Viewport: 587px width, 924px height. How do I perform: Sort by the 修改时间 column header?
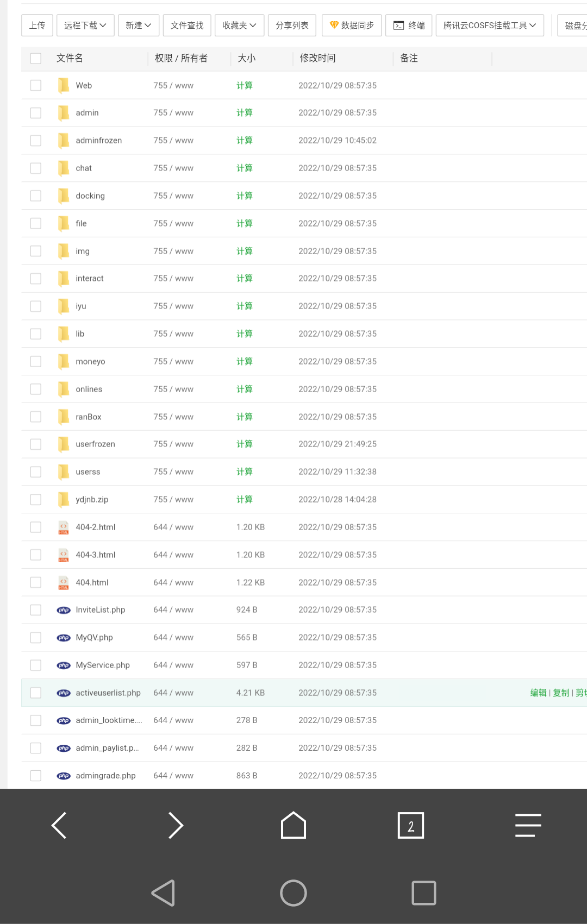click(x=317, y=58)
